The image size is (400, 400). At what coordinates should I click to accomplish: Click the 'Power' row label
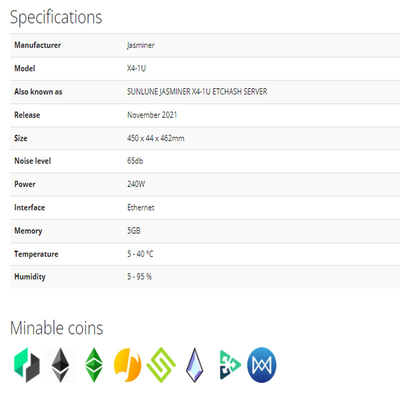click(25, 184)
